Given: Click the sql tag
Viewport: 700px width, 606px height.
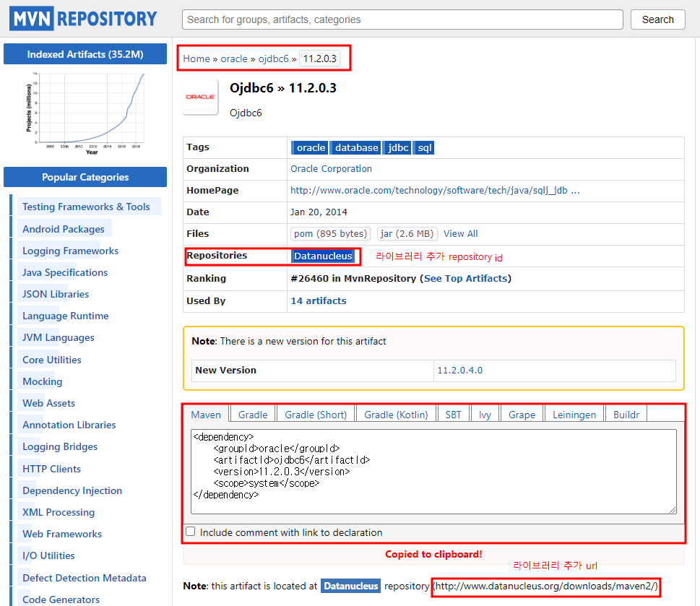Looking at the screenshot, I should pos(424,147).
